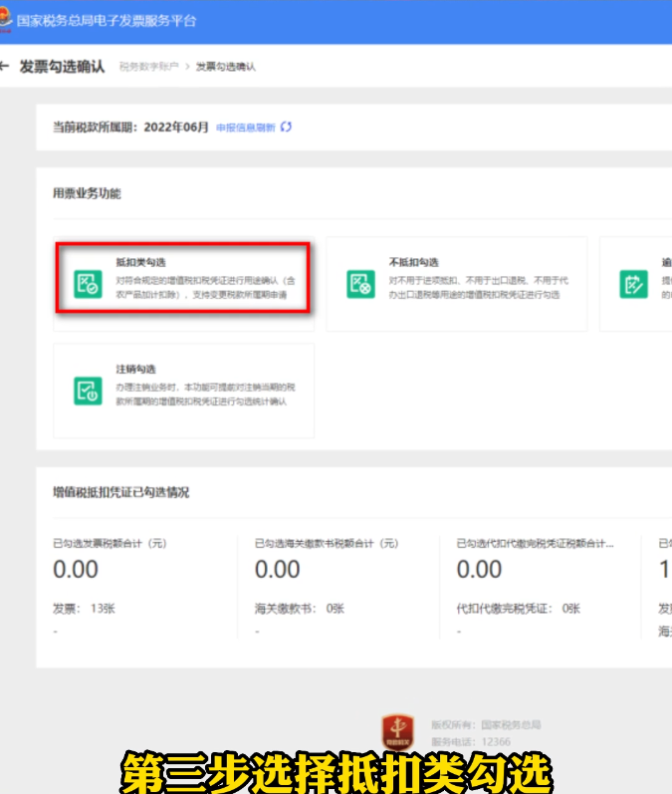This screenshot has width=672, height=794.
Task: Click the 抵扣类勾选 green icon
Action: click(88, 284)
